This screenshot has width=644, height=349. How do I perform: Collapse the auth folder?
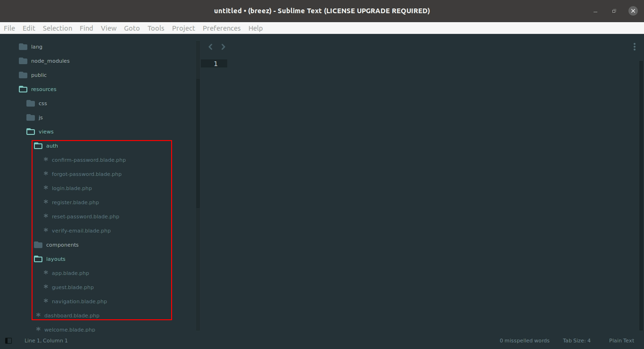tap(38, 146)
